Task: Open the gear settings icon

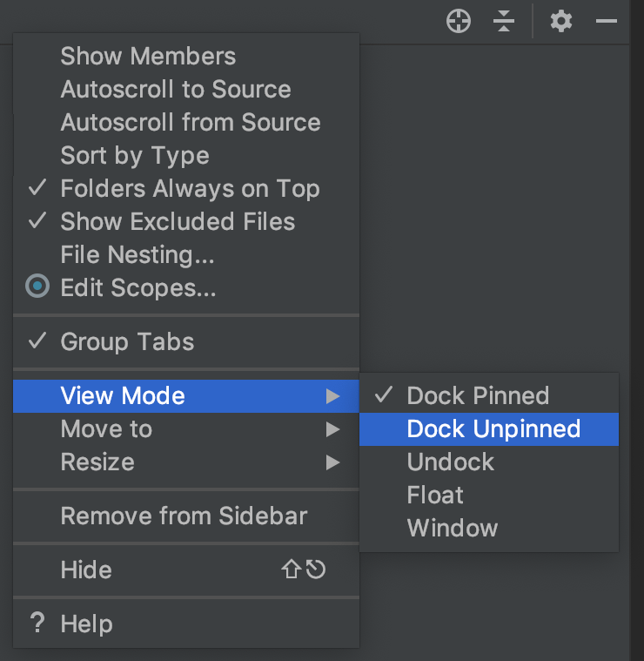Action: [561, 21]
